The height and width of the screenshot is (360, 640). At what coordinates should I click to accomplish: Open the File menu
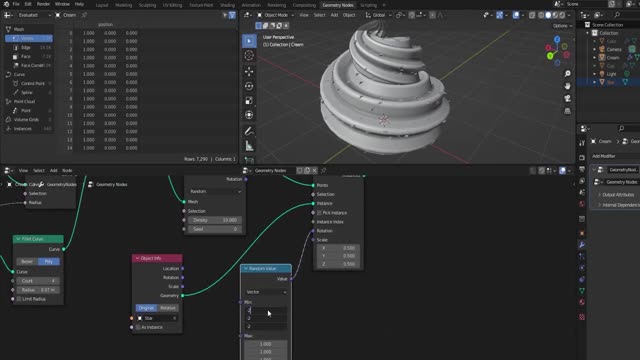coord(16,4)
